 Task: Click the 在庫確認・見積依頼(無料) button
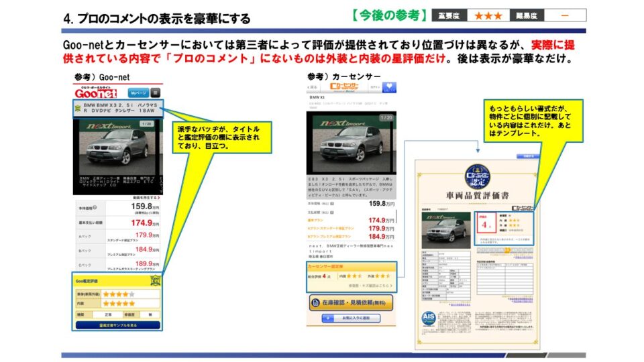coord(351,302)
